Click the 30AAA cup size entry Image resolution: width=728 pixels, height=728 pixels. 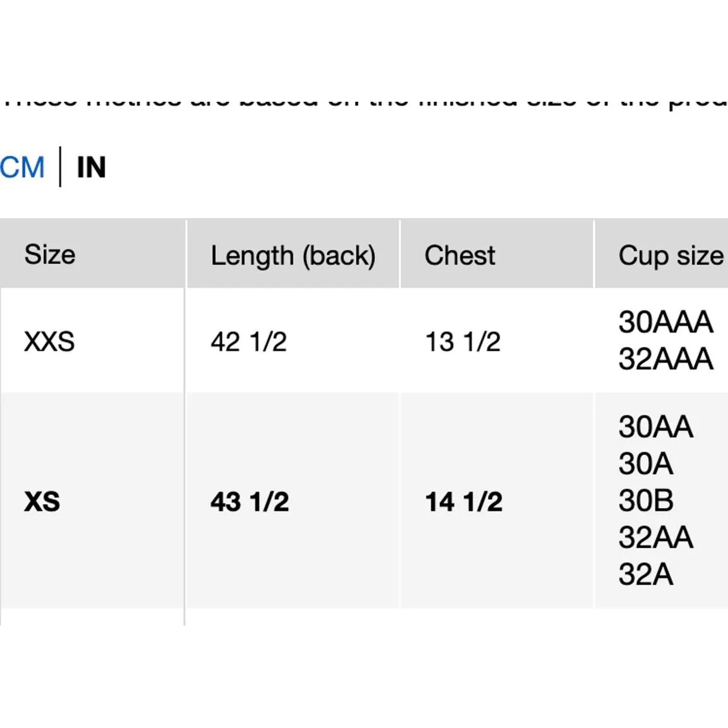point(665,322)
